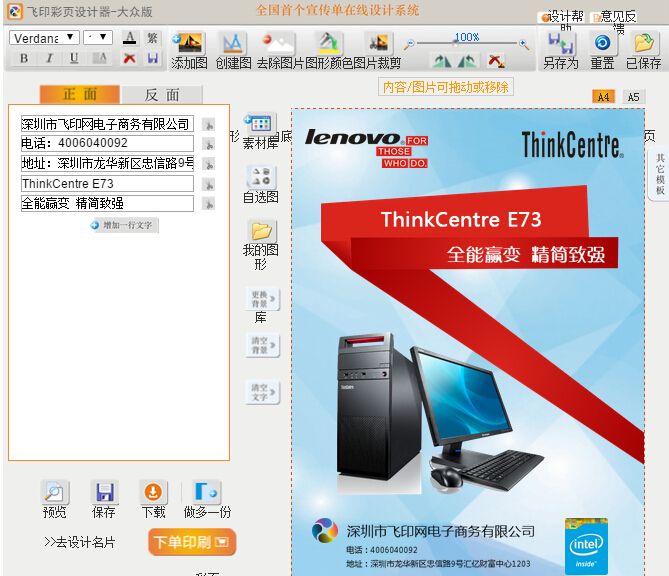Image resolution: width=669 pixels, height=576 pixels.
Task: Toggle bold text formatting
Action: point(23,59)
